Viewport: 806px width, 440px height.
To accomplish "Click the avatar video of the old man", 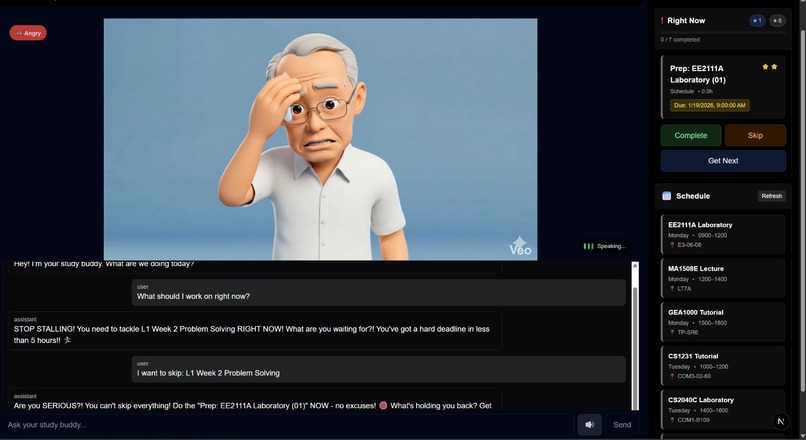I will (321, 139).
